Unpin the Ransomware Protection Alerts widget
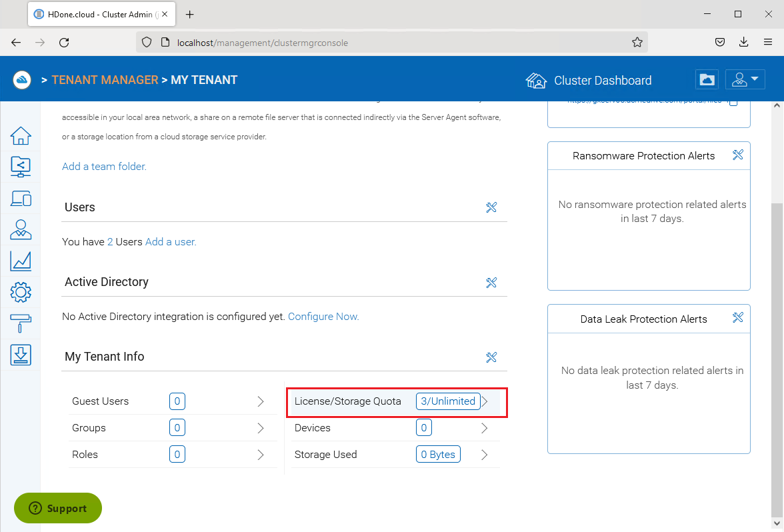This screenshot has height=532, width=784. pos(738,155)
